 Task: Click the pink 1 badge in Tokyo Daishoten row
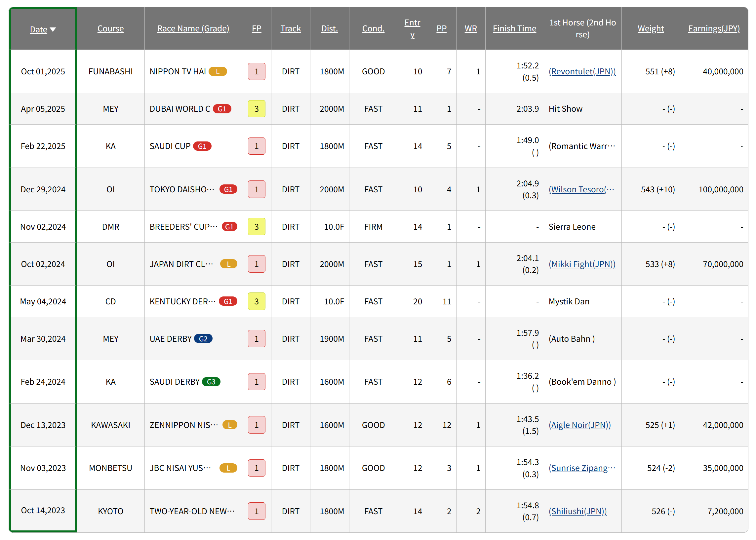tap(257, 189)
